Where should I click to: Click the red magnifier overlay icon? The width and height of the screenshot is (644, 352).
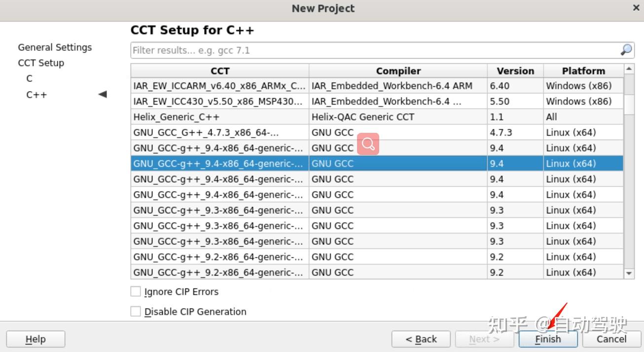click(x=368, y=144)
